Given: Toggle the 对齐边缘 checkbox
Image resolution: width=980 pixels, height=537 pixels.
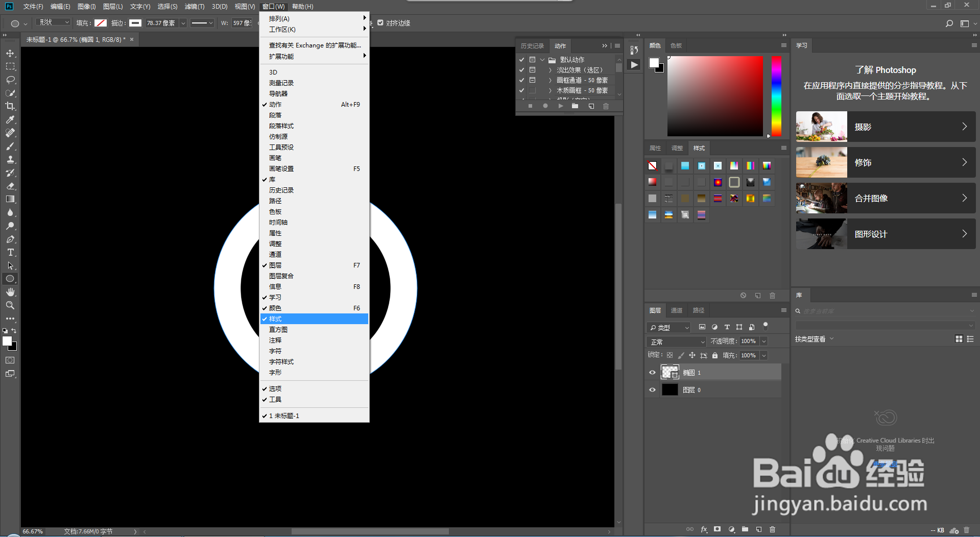Looking at the screenshot, I should coord(380,23).
